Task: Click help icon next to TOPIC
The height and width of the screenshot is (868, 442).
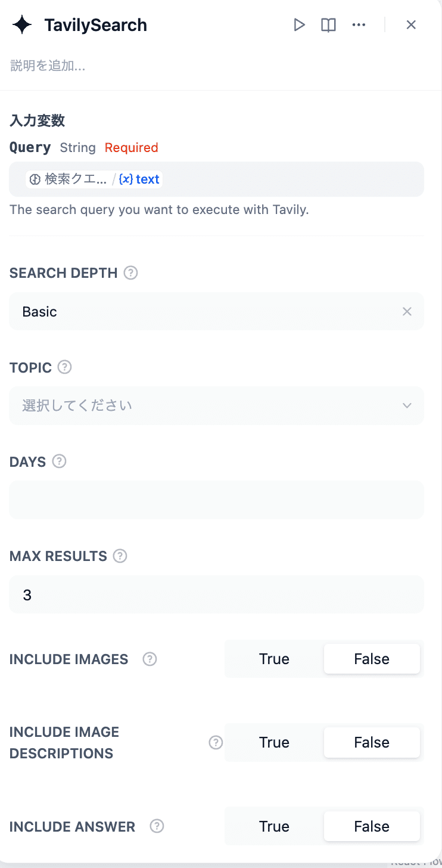Action: coord(64,367)
